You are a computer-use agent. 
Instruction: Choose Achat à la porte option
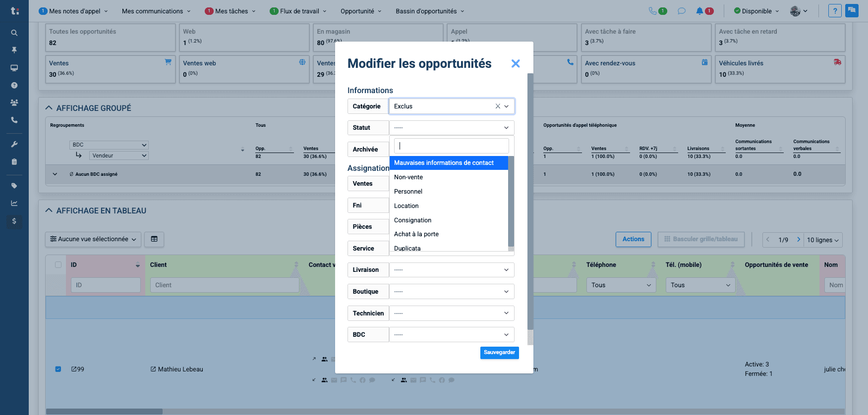(x=449, y=234)
